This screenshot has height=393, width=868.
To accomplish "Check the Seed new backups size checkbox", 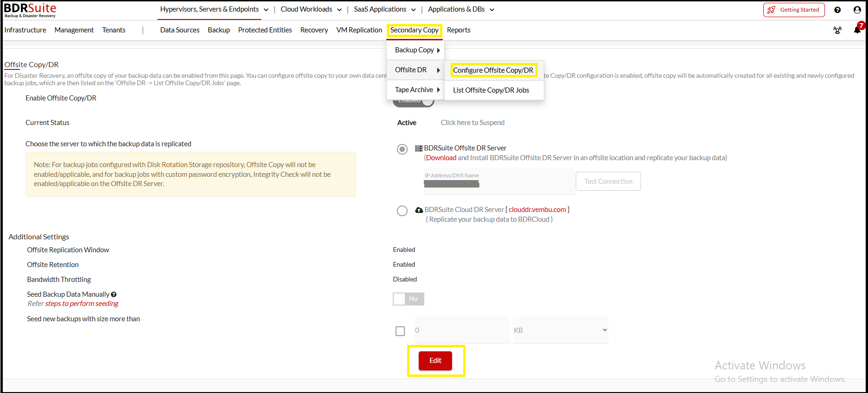I will 400,331.
